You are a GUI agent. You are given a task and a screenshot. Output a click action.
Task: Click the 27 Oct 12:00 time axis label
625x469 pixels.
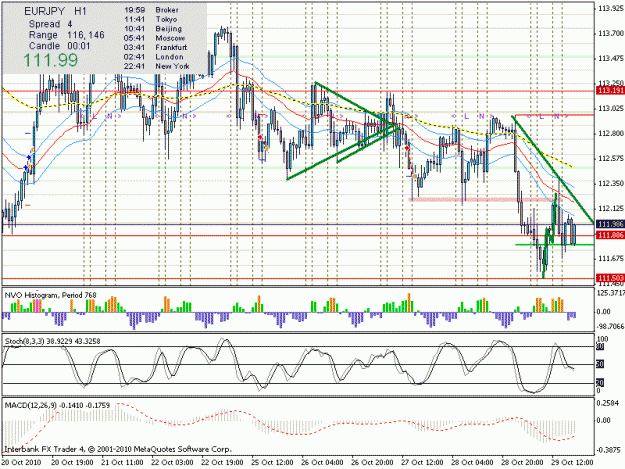click(422, 462)
